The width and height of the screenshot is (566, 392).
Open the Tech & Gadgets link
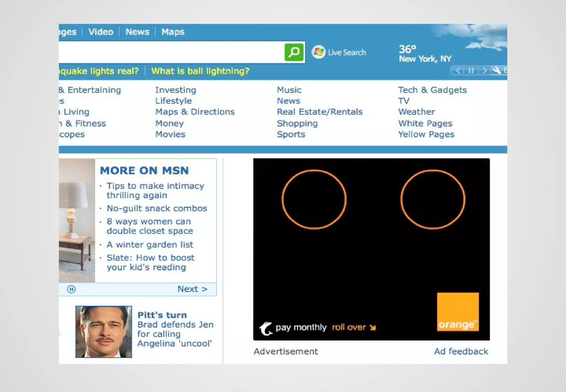tap(432, 90)
